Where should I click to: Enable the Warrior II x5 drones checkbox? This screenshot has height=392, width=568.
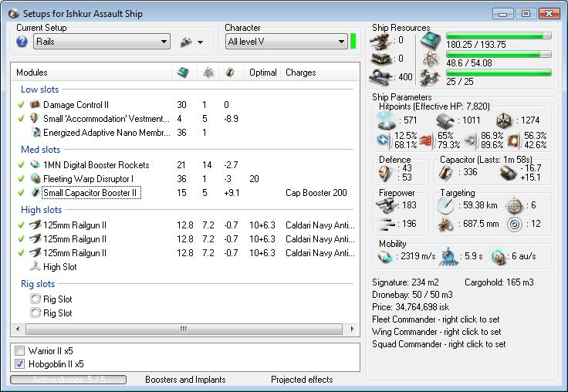click(x=20, y=350)
